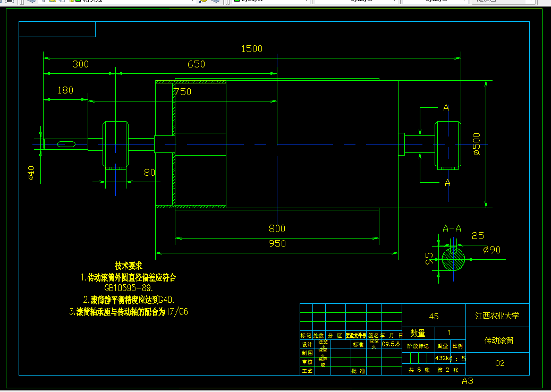Click the 第 2 张 sheet number text
This screenshot has height=392, width=551.
click(x=448, y=370)
